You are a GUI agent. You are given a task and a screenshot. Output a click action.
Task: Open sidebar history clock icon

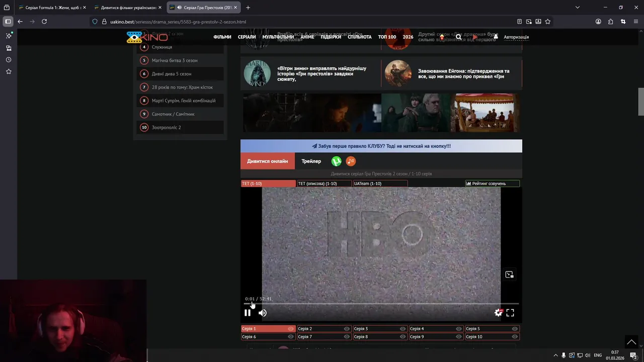coord(9,60)
